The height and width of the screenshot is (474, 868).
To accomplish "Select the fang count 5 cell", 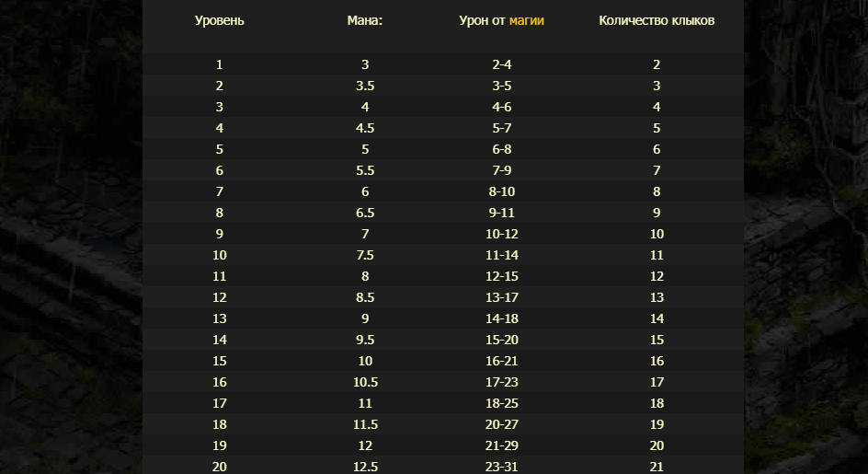I will click(x=657, y=128).
